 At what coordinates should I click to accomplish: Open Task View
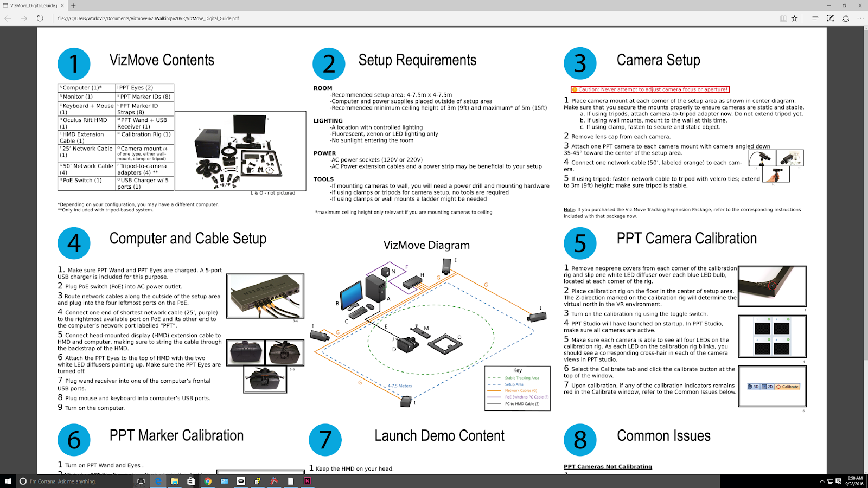coord(142,481)
